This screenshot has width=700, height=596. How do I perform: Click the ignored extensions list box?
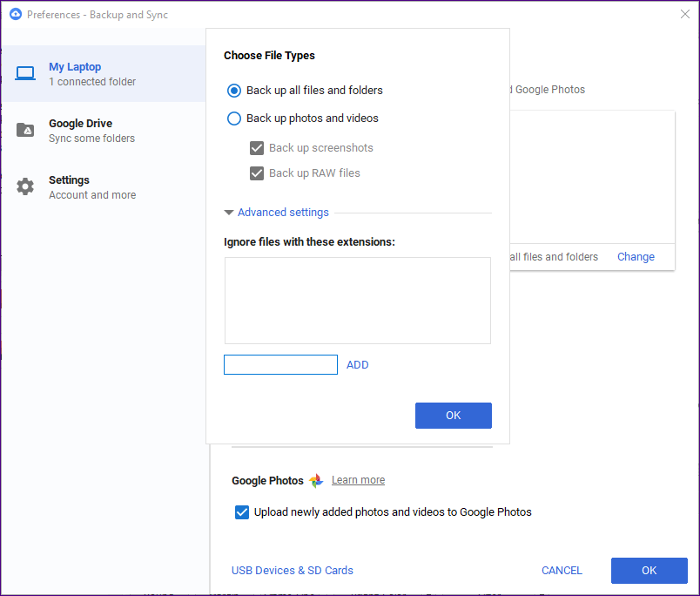(358, 301)
